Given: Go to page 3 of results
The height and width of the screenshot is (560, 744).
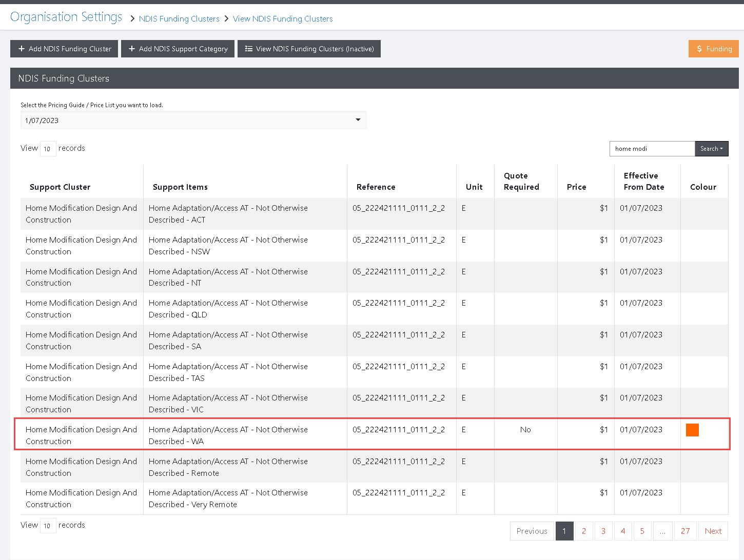Looking at the screenshot, I should coord(603,531).
